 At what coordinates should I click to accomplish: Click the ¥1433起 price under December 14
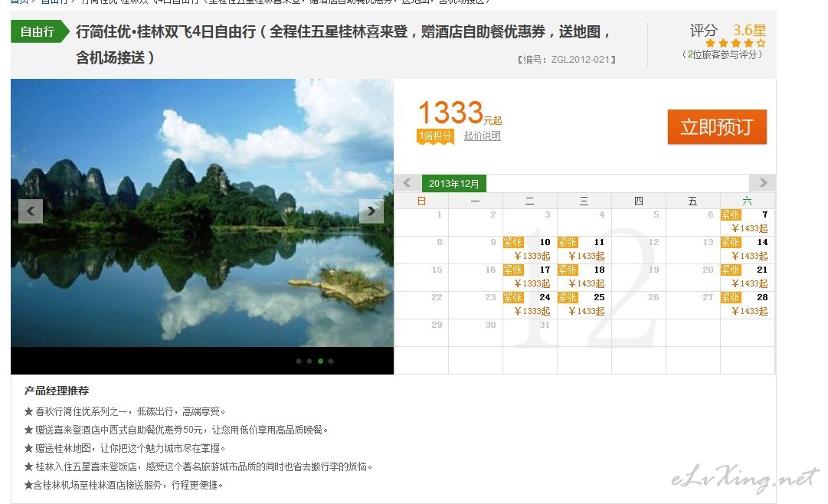tap(750, 257)
